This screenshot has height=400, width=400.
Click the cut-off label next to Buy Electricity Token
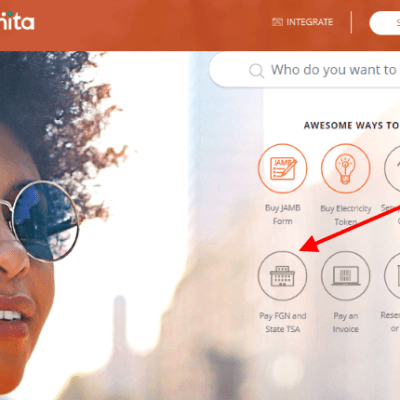(x=390, y=214)
